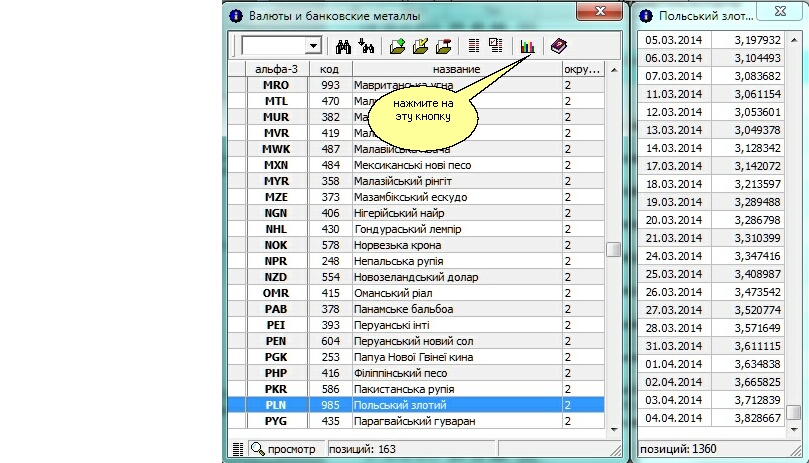
Task: Click code cell 419 for MVR
Action: (x=330, y=133)
